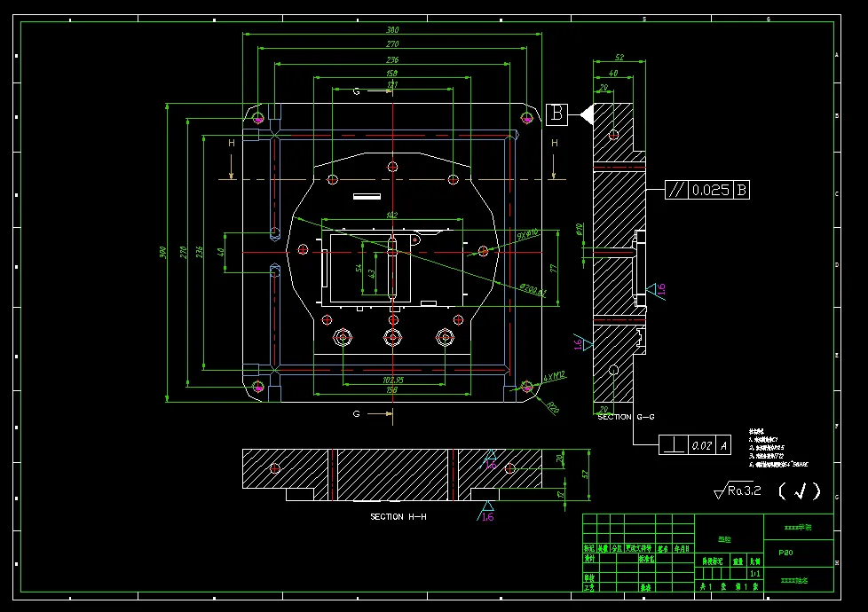868x612 pixels.
Task: Pick the horizontal 236 dimension text at the top
Action: 392,59
